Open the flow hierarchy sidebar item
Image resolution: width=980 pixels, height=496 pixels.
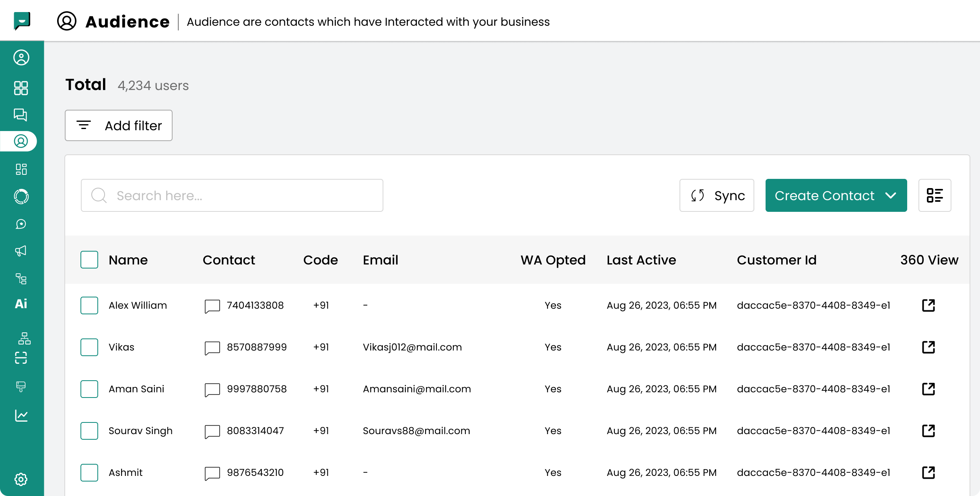pos(21,279)
